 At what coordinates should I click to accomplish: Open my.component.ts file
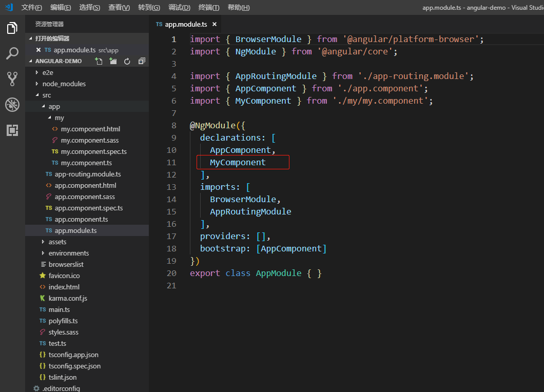tap(87, 163)
